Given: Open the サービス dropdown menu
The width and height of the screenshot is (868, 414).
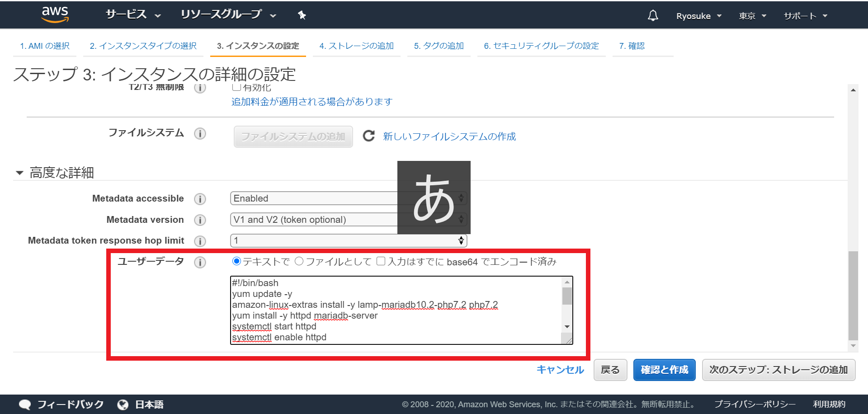Looking at the screenshot, I should point(133,15).
